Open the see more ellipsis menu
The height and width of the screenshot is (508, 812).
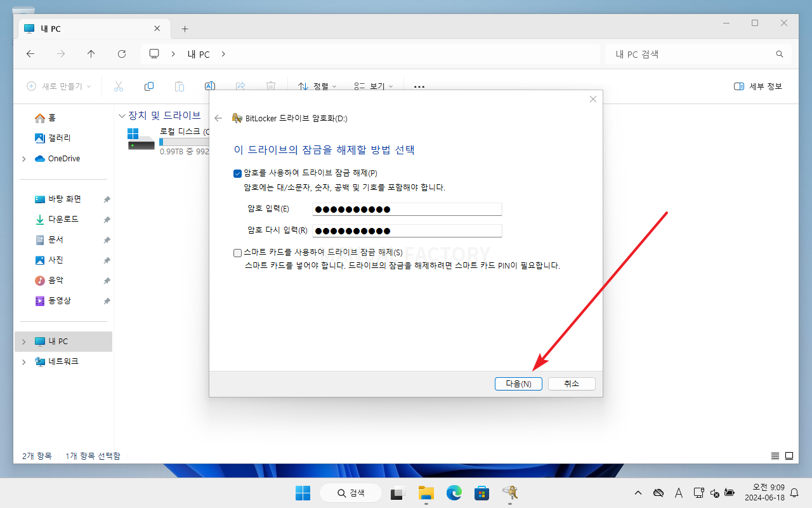pos(419,86)
